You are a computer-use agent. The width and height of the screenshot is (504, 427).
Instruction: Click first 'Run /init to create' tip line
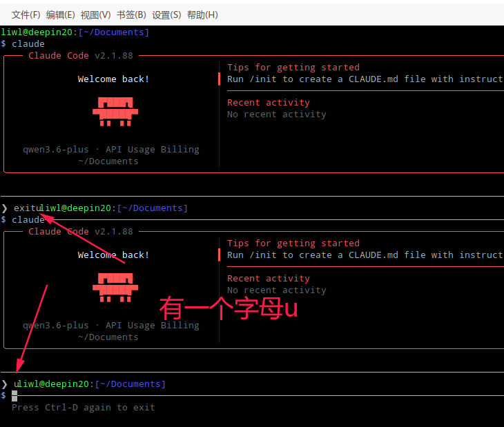(x=365, y=79)
